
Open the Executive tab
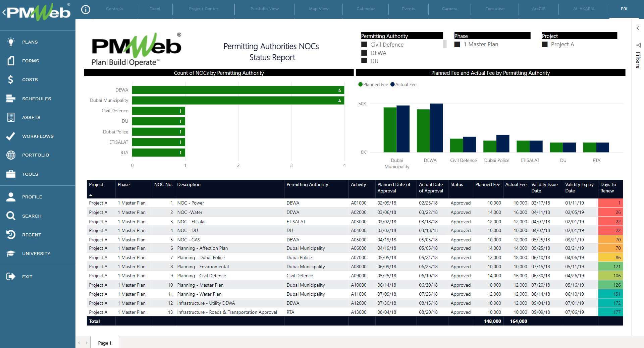tap(495, 9)
